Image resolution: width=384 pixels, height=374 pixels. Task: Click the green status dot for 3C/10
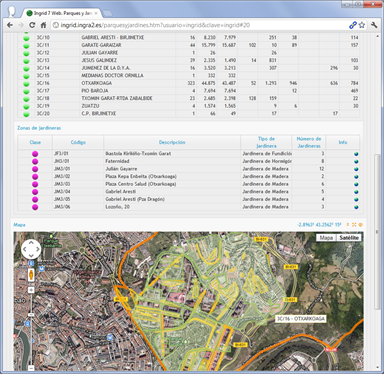pos(26,38)
